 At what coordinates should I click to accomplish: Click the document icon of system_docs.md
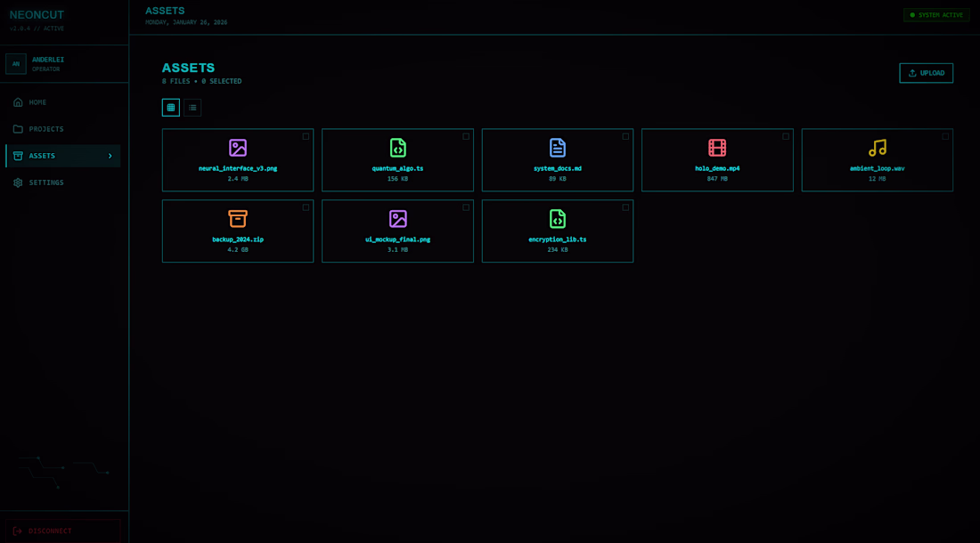pos(558,148)
